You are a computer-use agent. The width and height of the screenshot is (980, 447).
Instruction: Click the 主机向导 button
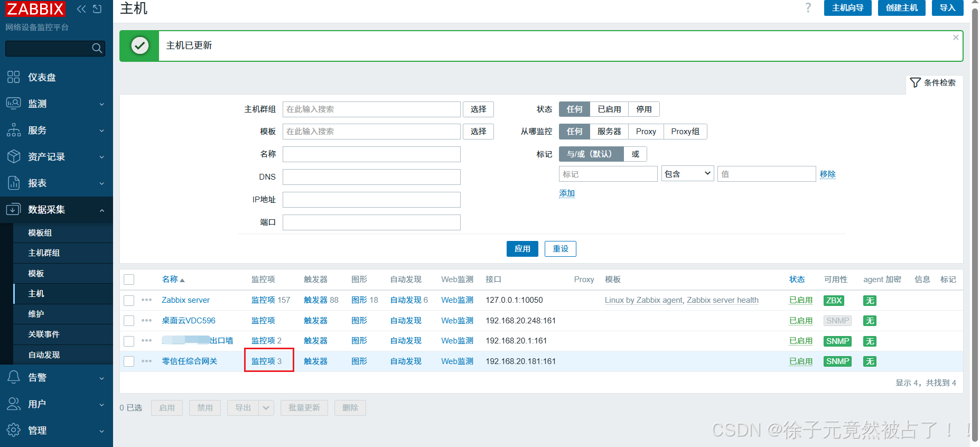(x=847, y=8)
